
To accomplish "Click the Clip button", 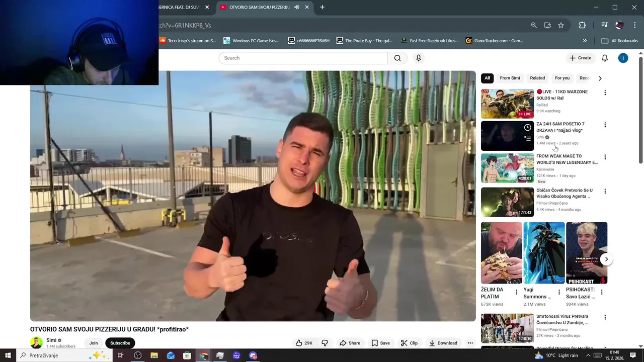I will (409, 343).
